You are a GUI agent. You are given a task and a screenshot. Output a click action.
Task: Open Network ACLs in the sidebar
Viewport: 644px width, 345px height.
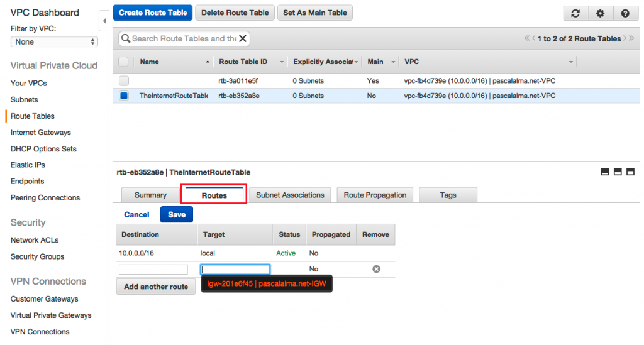35,240
